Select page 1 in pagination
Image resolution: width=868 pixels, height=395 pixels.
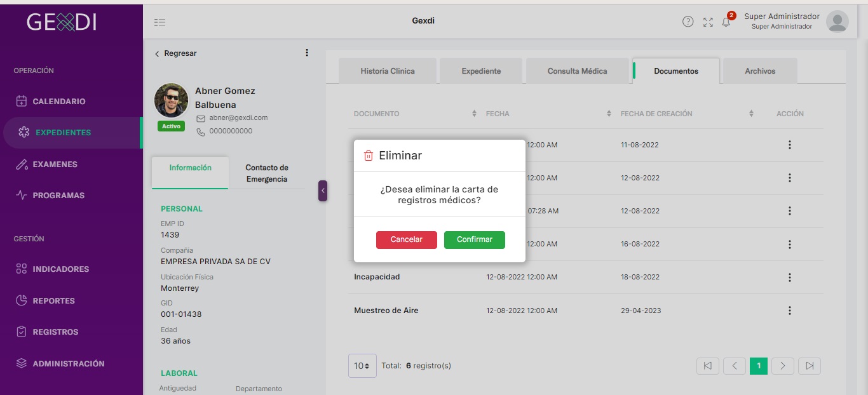pos(759,366)
